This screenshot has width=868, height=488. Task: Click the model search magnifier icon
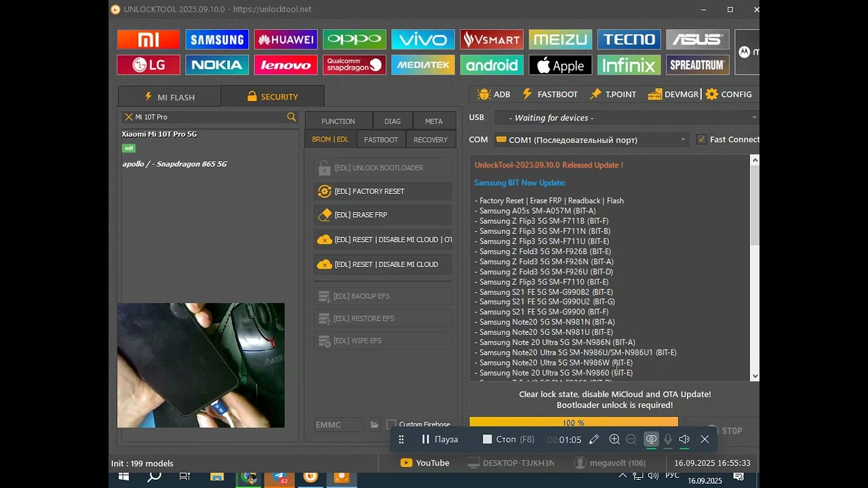click(292, 117)
